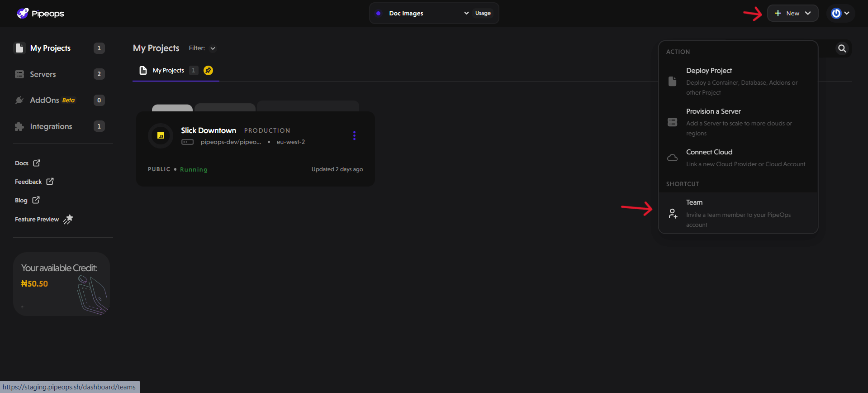
Task: Click the My Projects count badge 1
Action: tap(99, 48)
